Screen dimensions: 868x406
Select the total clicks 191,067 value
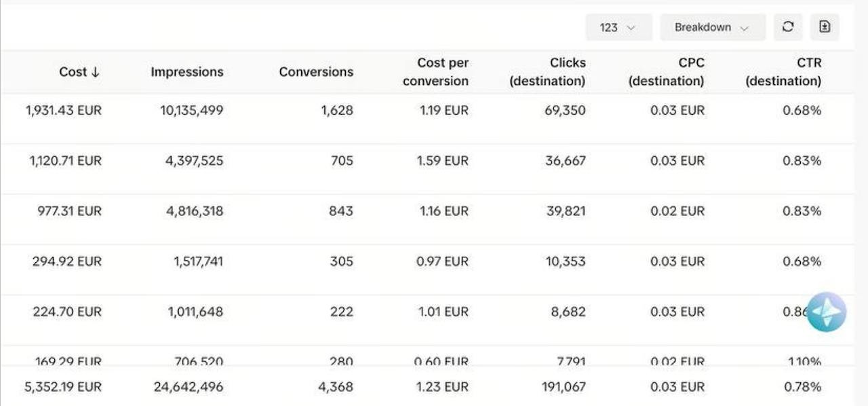pos(561,387)
